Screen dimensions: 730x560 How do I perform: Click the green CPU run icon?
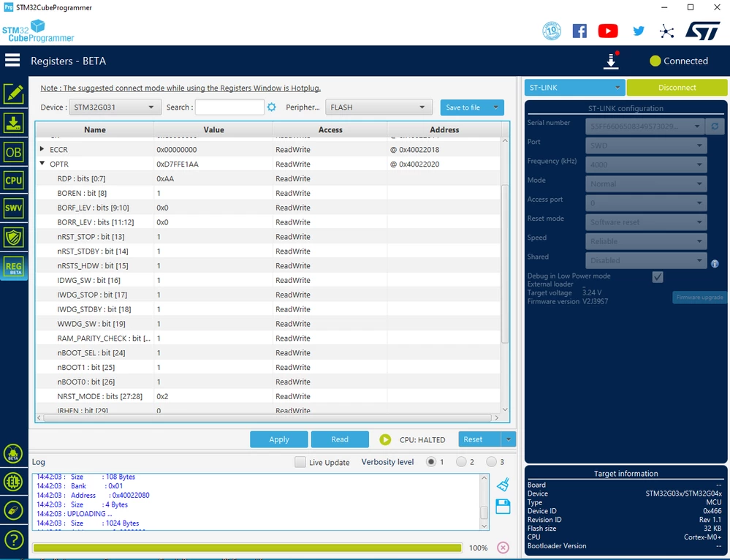(385, 439)
